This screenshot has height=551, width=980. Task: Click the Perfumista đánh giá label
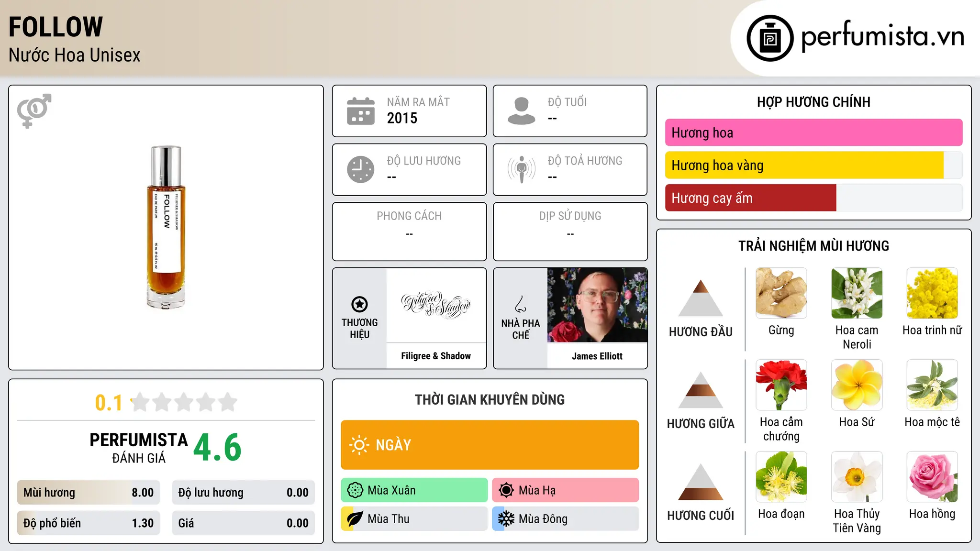coord(139,448)
